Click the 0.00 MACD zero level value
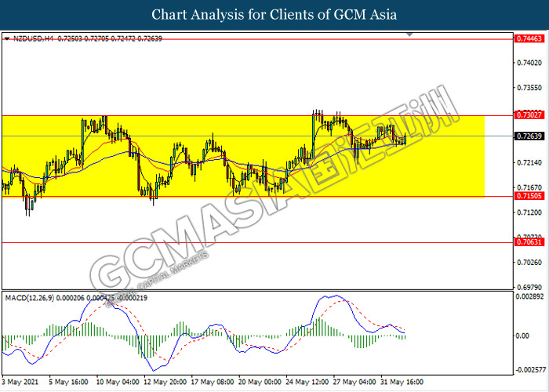 click(523, 336)
